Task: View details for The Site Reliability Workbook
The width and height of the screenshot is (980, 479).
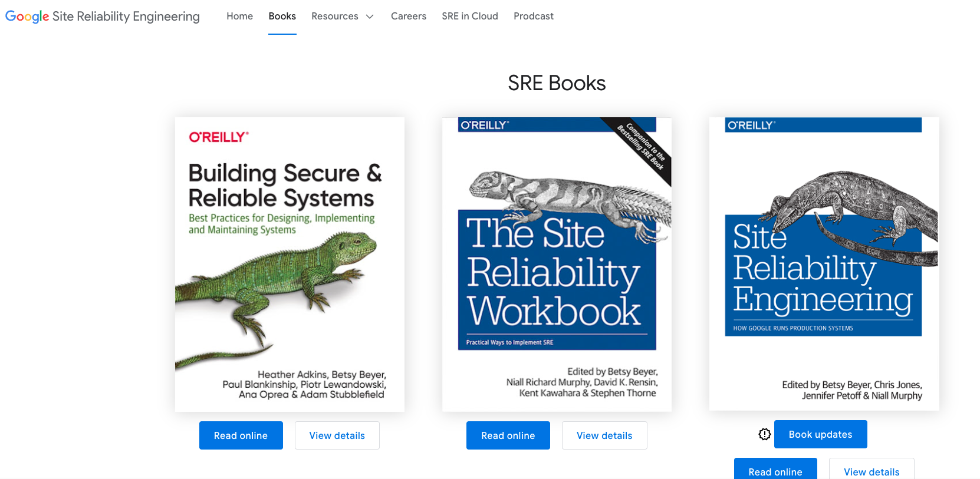Action: 604,435
